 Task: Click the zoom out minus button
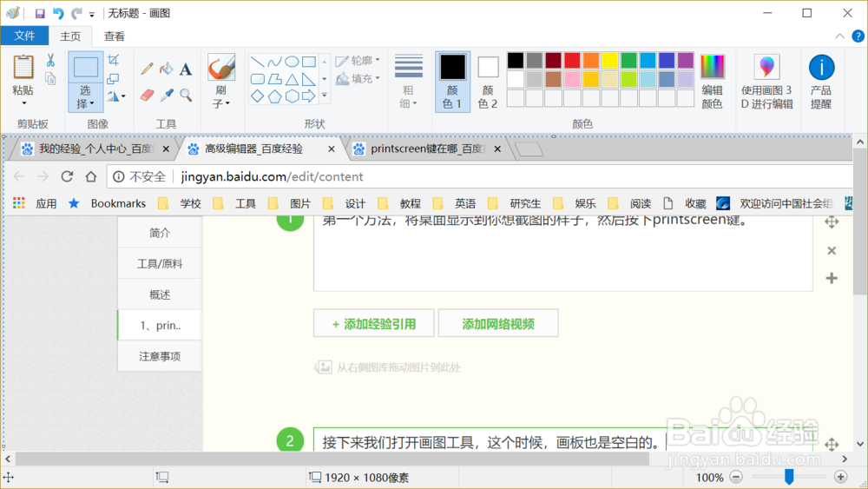pos(736,477)
